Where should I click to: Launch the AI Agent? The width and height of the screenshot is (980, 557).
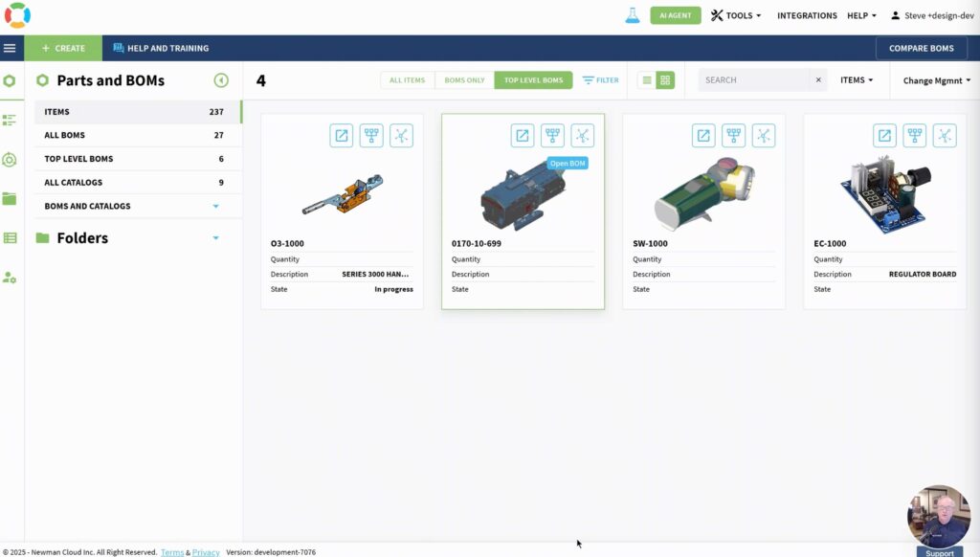tap(675, 15)
